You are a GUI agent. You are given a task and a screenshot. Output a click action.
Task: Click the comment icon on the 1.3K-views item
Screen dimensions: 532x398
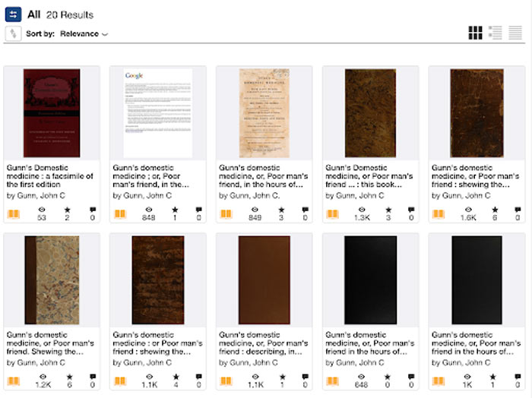click(411, 210)
